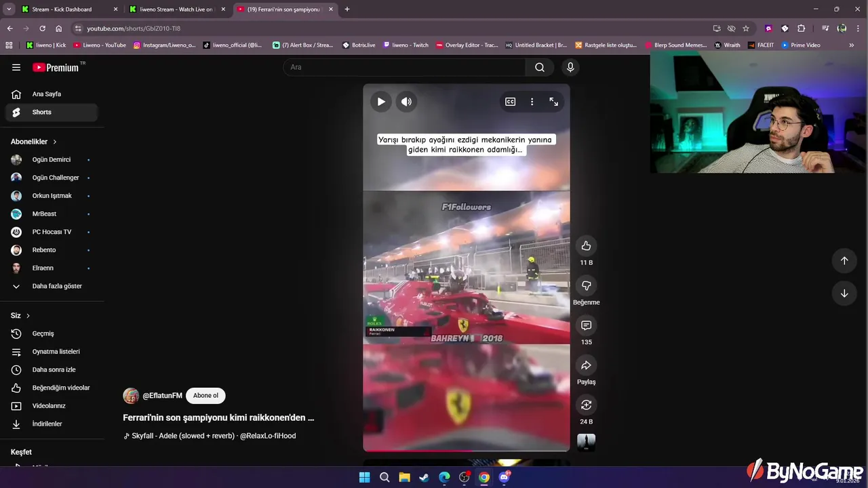Open the Windows Start menu
Image resolution: width=868 pixels, height=488 pixels.
tap(364, 477)
